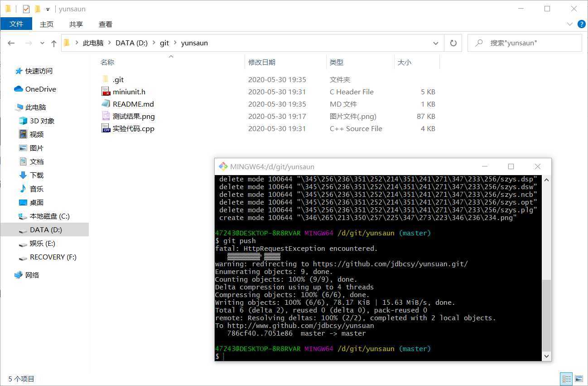Viewport: 588px width, 386px height.
Task: Click the terminal scroll up arrow
Action: point(546,180)
